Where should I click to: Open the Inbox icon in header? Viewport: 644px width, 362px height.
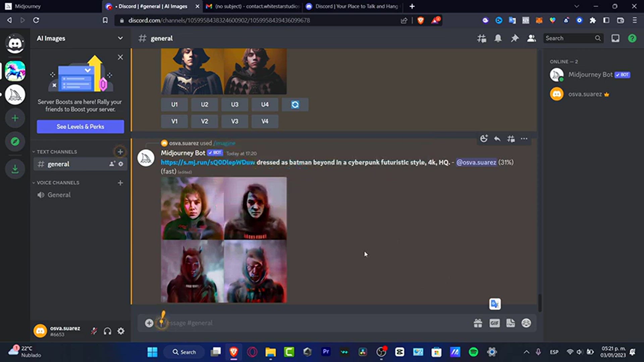click(x=615, y=39)
